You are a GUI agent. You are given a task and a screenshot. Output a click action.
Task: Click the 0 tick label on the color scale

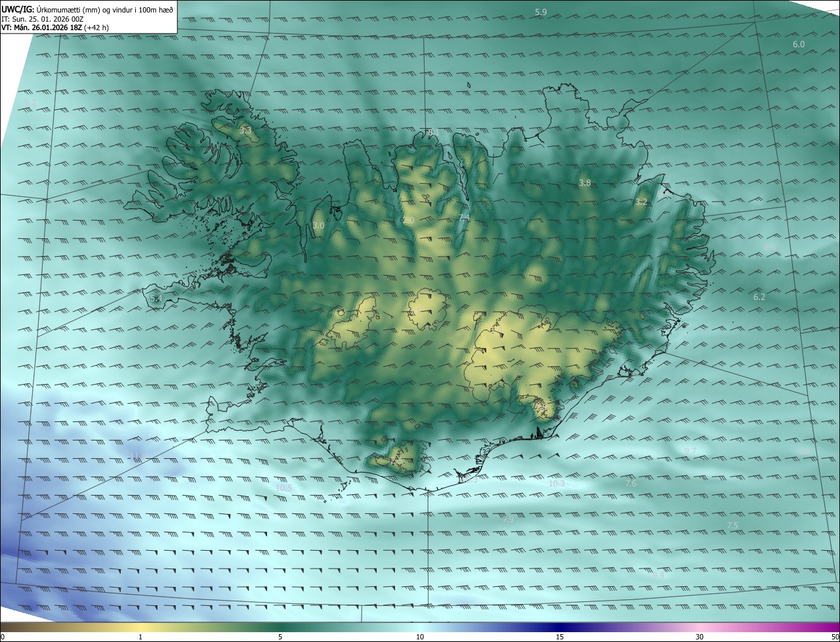click(3, 637)
